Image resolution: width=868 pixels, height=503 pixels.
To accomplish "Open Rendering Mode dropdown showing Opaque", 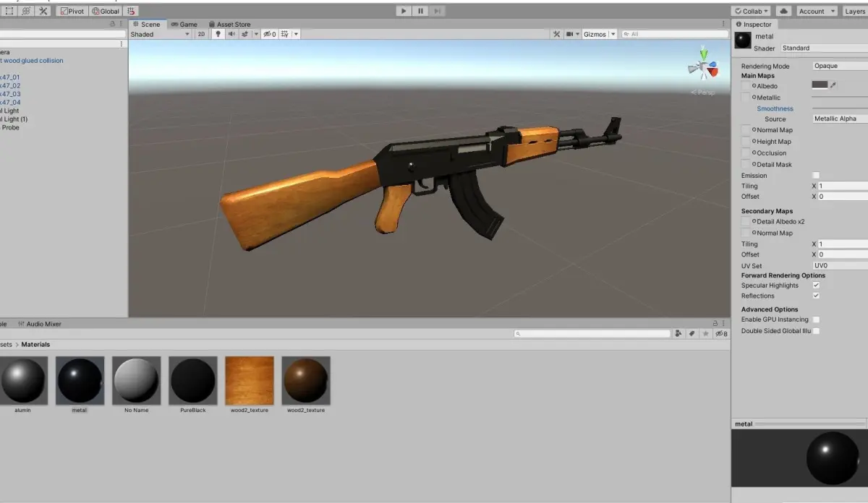I will 840,66.
